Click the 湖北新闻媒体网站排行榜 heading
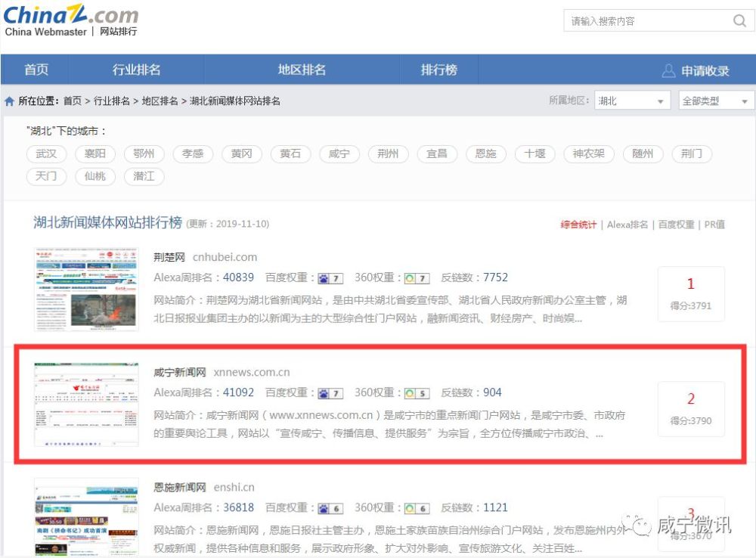This screenshot has width=756, height=558. point(107,223)
